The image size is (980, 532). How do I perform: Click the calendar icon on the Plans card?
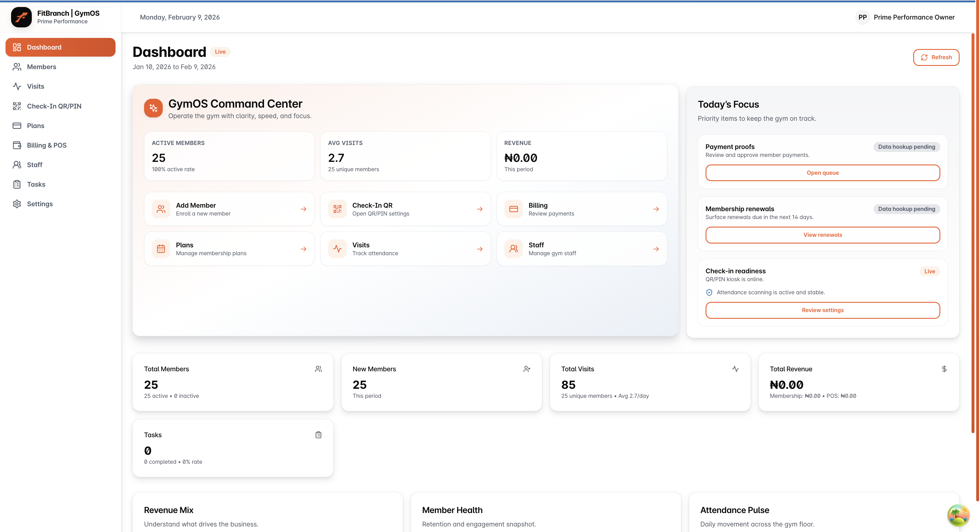tap(161, 249)
